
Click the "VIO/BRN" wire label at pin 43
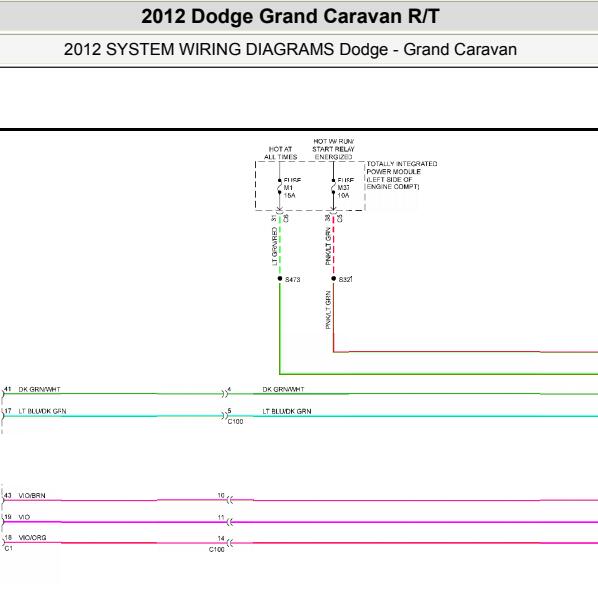coord(32,495)
